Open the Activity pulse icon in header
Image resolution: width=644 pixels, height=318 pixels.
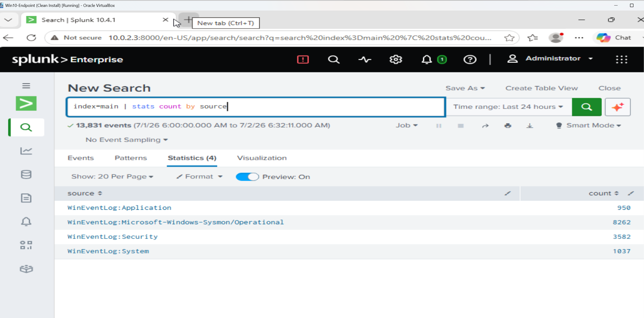(x=365, y=60)
